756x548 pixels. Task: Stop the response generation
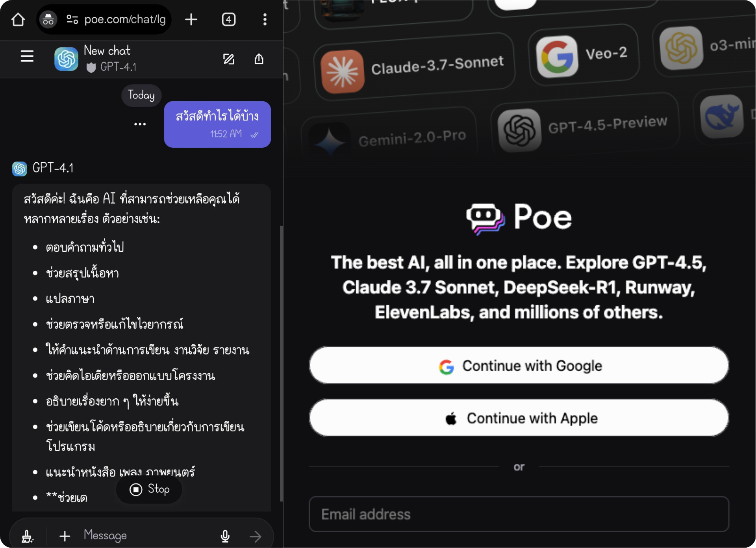pos(149,489)
